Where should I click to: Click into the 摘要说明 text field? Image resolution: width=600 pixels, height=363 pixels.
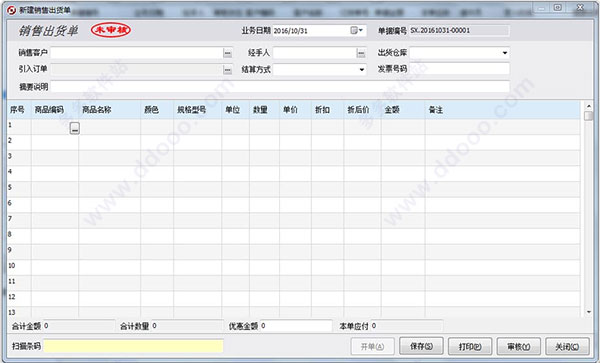tap(280, 87)
